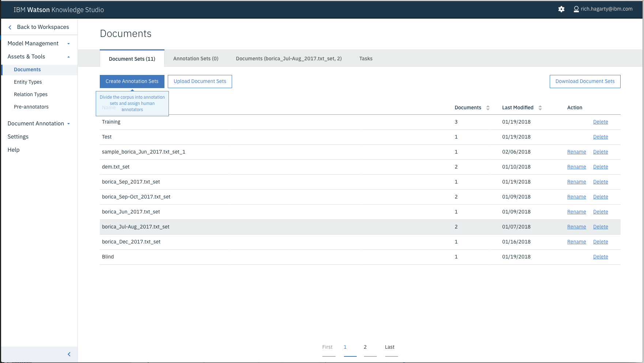The width and height of the screenshot is (644, 363).
Task: Delete borica_Sep-Oct_2017.txt_set
Action: (601, 197)
